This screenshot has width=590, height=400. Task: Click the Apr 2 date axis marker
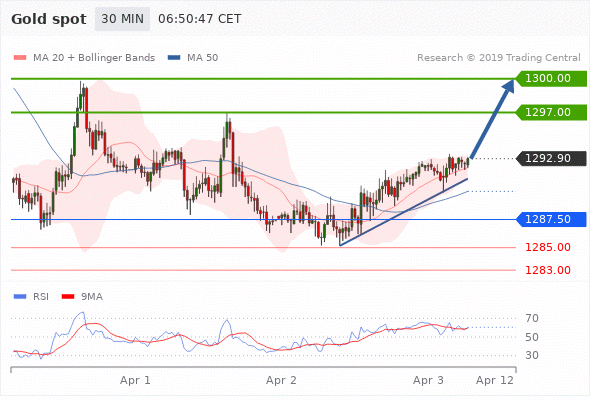281,380
